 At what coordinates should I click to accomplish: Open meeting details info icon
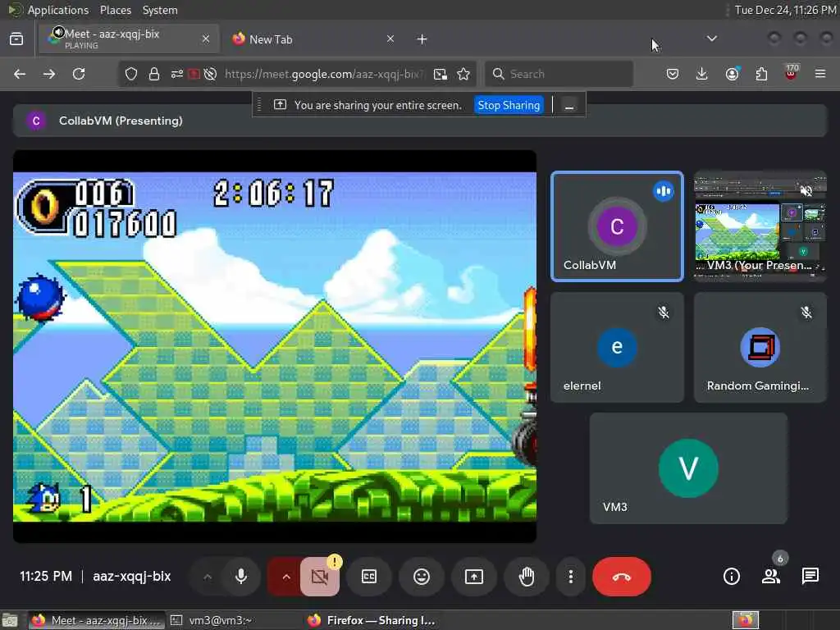click(732, 577)
